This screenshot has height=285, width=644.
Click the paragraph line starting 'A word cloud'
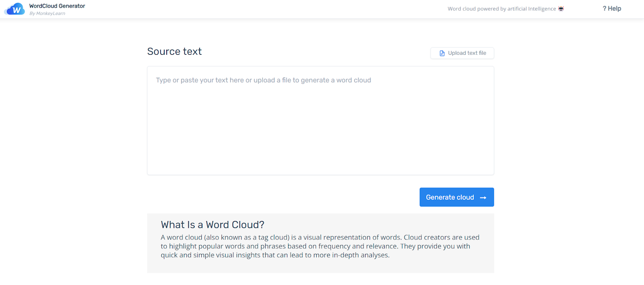[x=320, y=237]
